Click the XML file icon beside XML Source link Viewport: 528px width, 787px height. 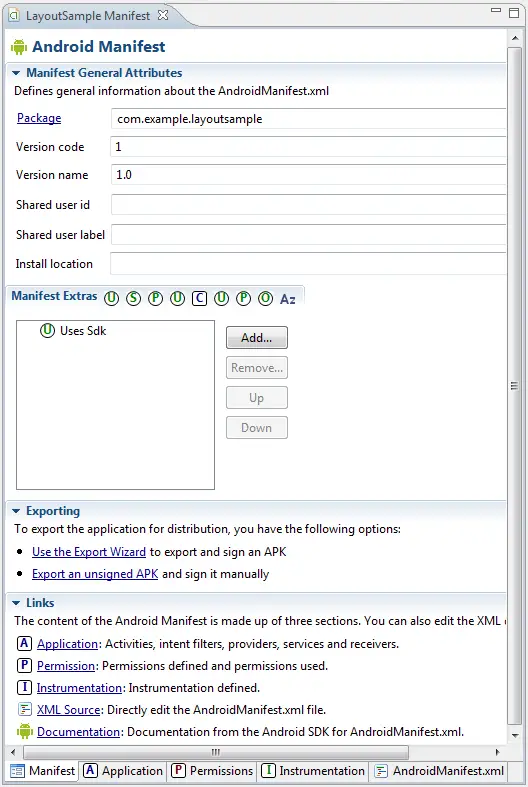coord(24,709)
